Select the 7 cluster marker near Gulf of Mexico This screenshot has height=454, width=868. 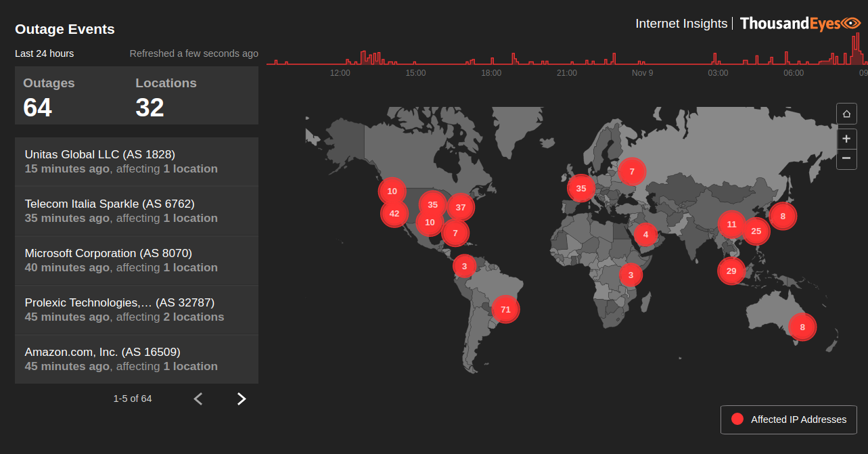coord(455,233)
